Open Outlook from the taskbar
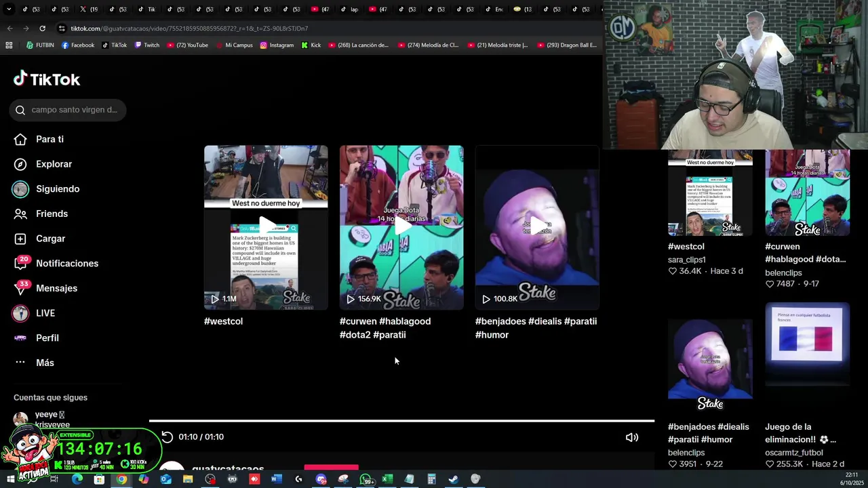 (x=165, y=479)
